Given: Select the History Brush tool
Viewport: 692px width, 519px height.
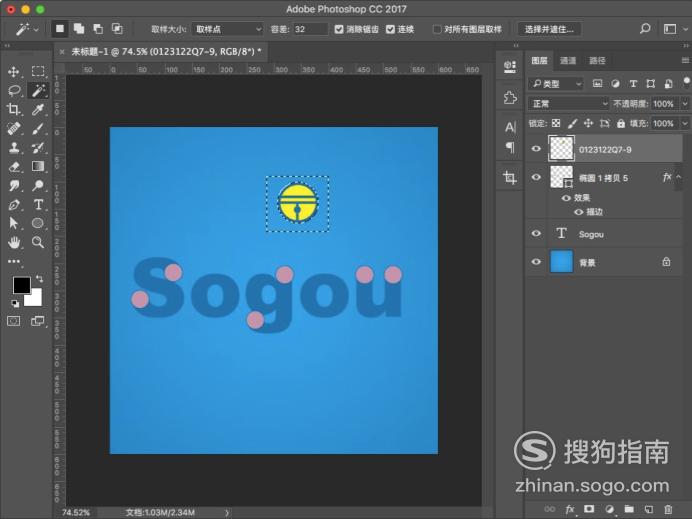Looking at the screenshot, I should pyautogui.click(x=38, y=147).
